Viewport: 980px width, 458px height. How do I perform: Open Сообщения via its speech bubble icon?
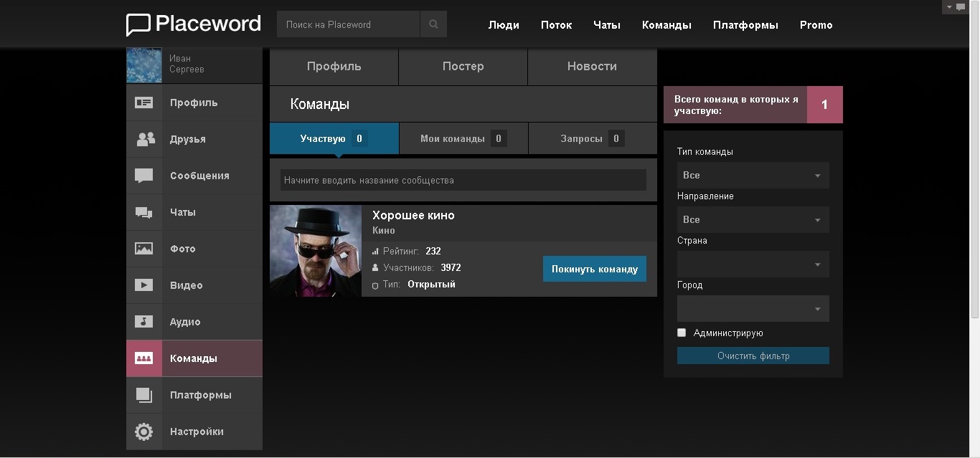point(144,176)
